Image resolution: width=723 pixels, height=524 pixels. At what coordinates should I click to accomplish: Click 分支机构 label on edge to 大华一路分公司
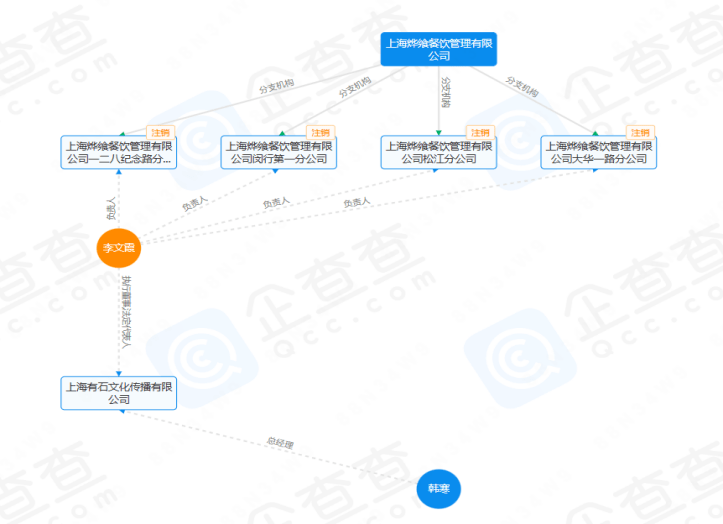point(522,86)
